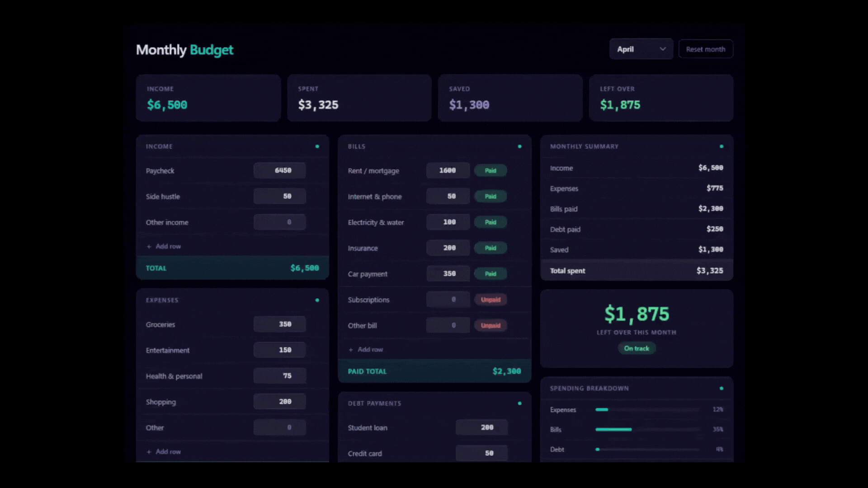Image resolution: width=868 pixels, height=488 pixels.
Task: Edit Other bill amount field
Action: point(448,325)
